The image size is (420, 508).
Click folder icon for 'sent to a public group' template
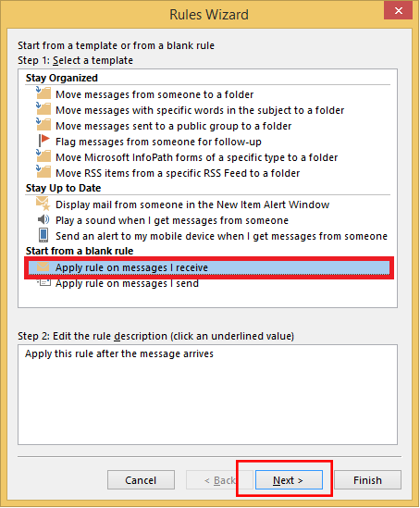(x=43, y=124)
